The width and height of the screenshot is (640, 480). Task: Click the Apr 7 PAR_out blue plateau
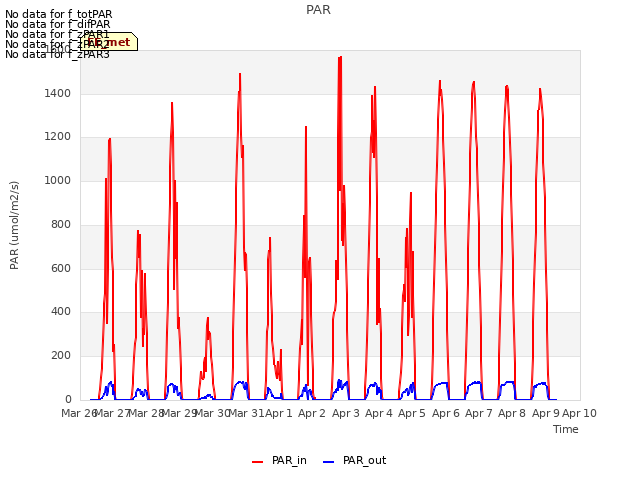pyautogui.click(x=475, y=383)
